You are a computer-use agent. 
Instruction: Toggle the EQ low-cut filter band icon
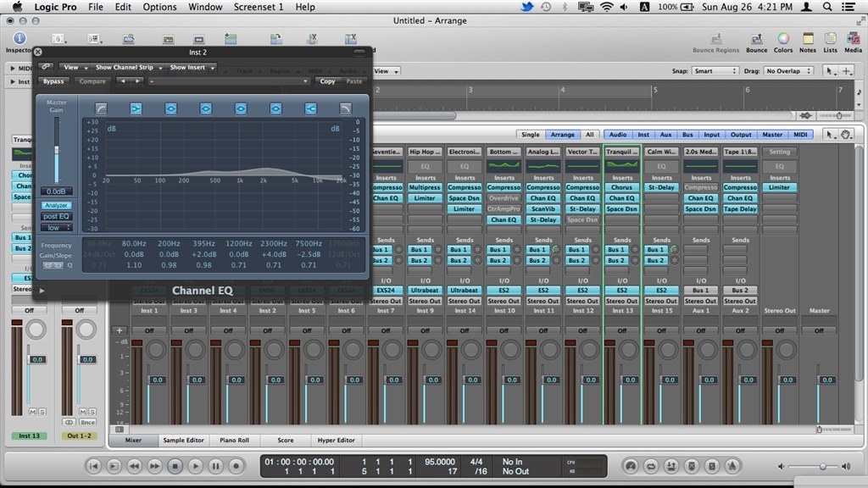pyautogui.click(x=101, y=108)
